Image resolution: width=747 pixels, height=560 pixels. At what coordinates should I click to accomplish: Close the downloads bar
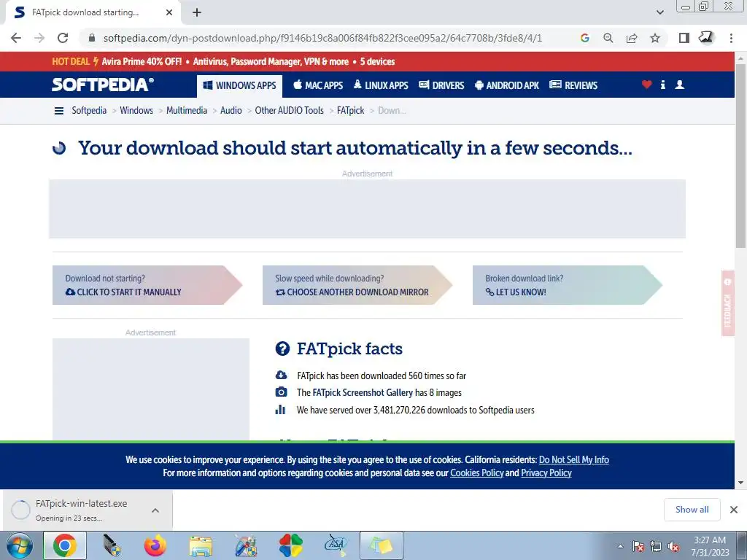point(734,510)
